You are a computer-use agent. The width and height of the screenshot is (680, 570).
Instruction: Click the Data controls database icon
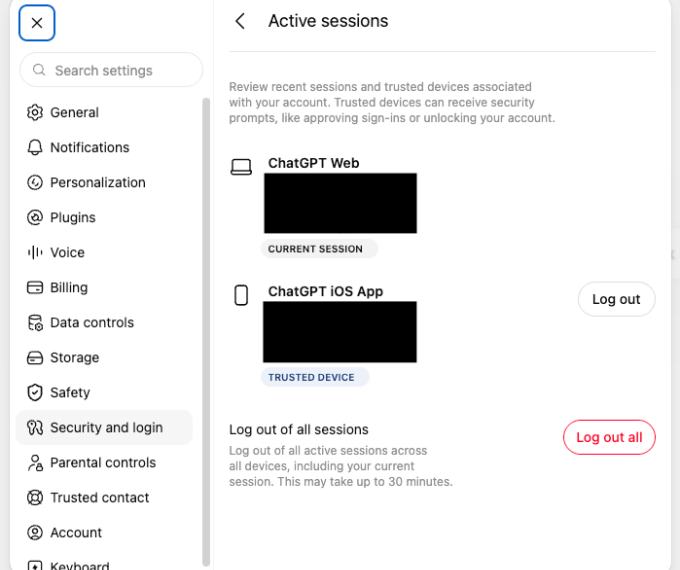click(x=35, y=323)
